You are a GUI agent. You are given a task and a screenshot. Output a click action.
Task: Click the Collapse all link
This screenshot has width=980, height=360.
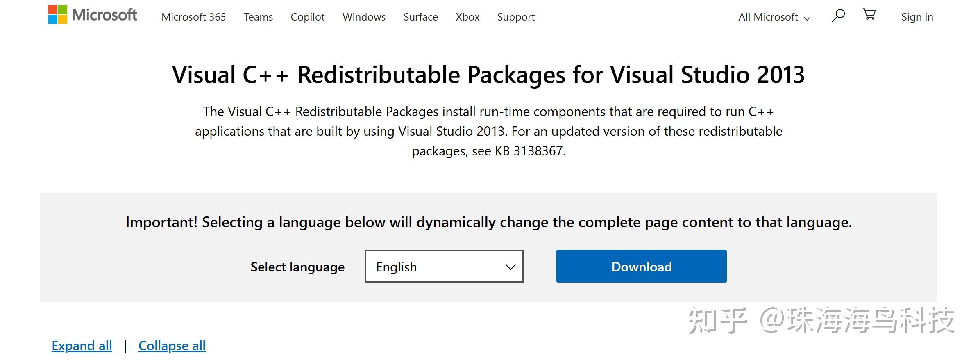(172, 346)
